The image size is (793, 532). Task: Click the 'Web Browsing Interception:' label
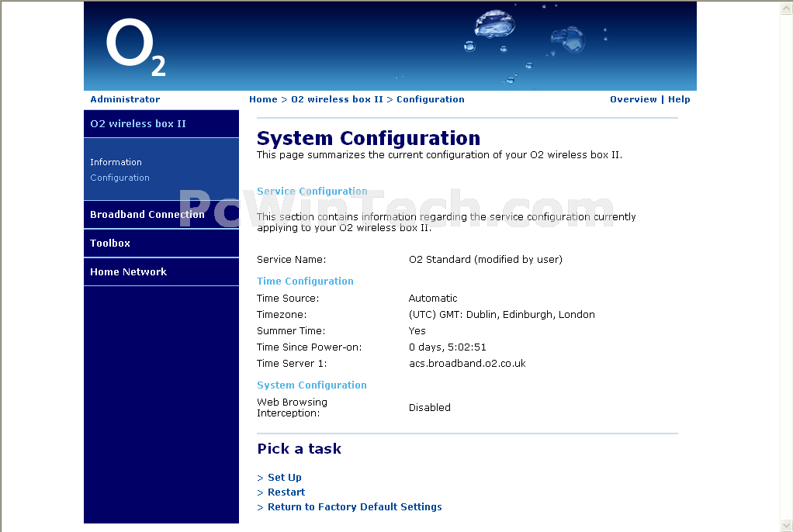(x=292, y=408)
